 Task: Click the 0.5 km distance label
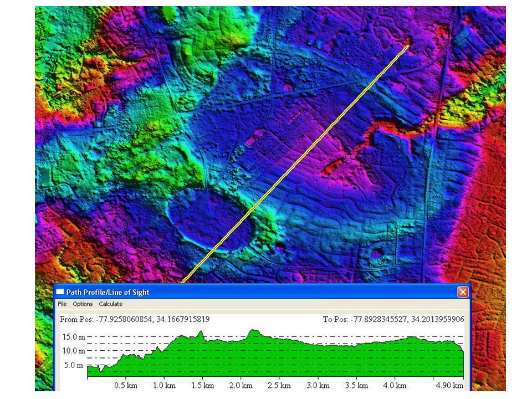pos(126,386)
